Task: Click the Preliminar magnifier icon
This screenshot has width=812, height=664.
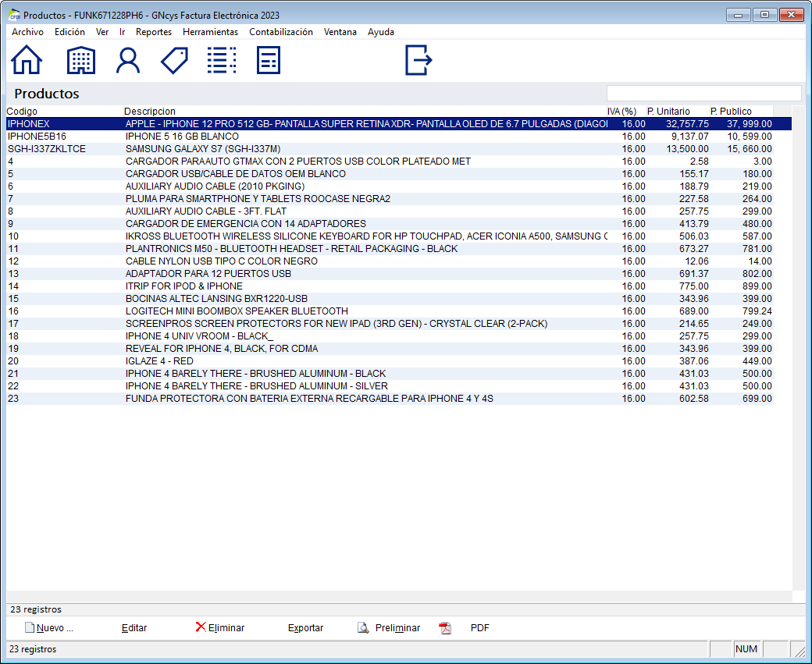Action: [364, 628]
